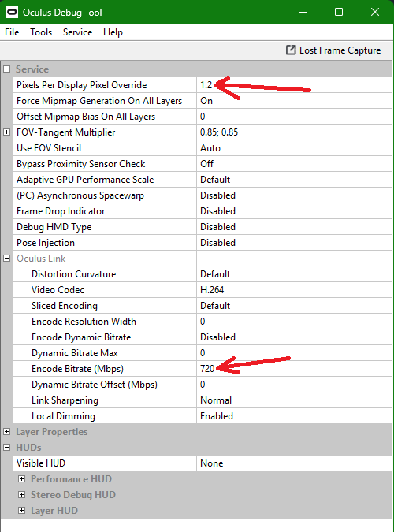This screenshot has height=532, width=394.
Task: Open the Service menu
Action: point(78,32)
